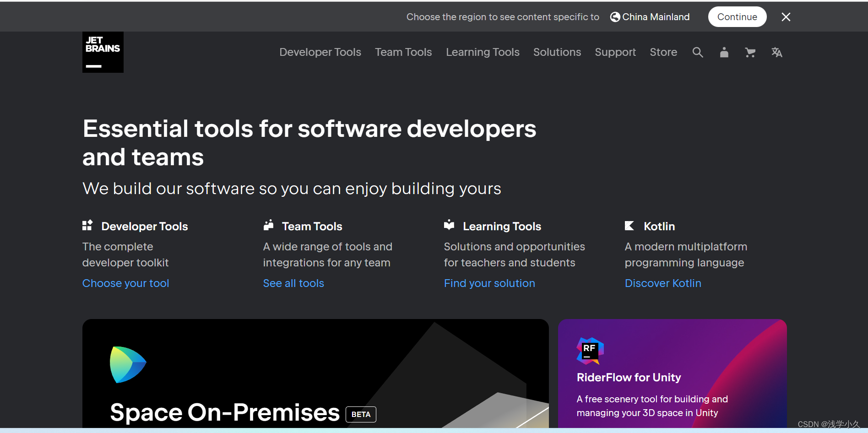Click the Developer Tools section icon

(x=87, y=225)
